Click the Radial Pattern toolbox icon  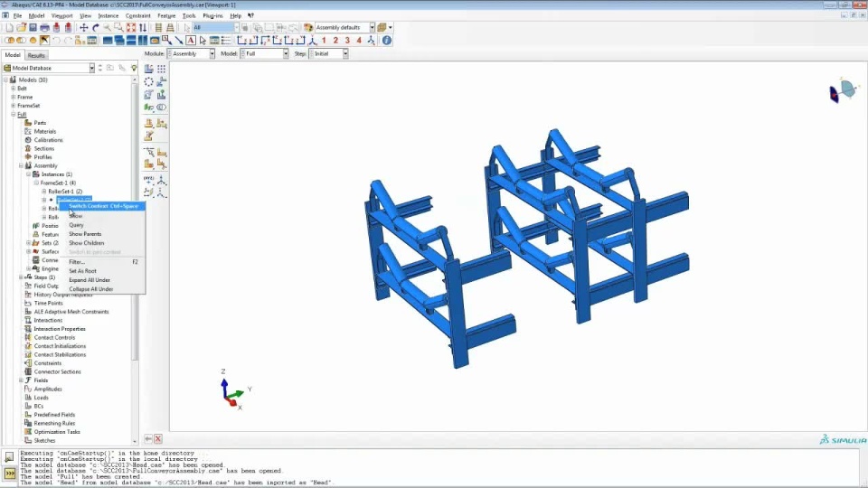coord(149,82)
